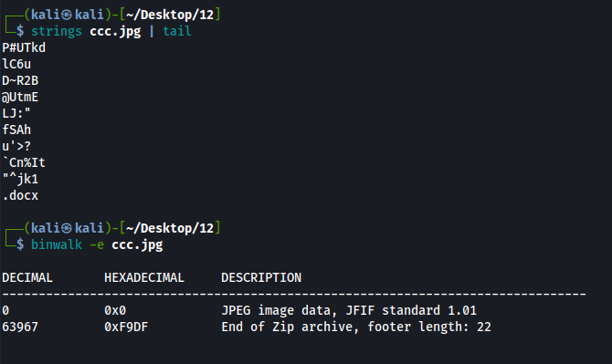Screen dimensions: 612x364
Task: Click the kali skull icon in the second prompt
Action: [67, 228]
